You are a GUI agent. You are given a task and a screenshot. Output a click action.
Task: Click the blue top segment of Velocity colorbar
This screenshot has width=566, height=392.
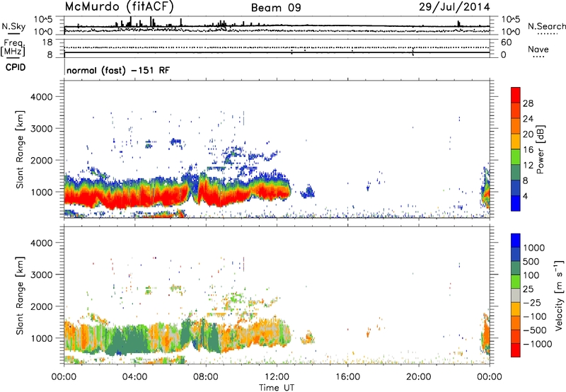(x=516, y=241)
